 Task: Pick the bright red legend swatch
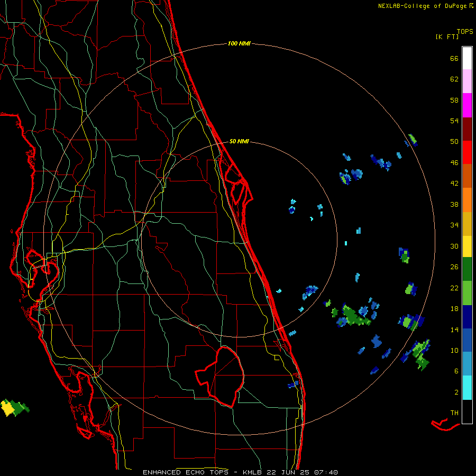467,152
